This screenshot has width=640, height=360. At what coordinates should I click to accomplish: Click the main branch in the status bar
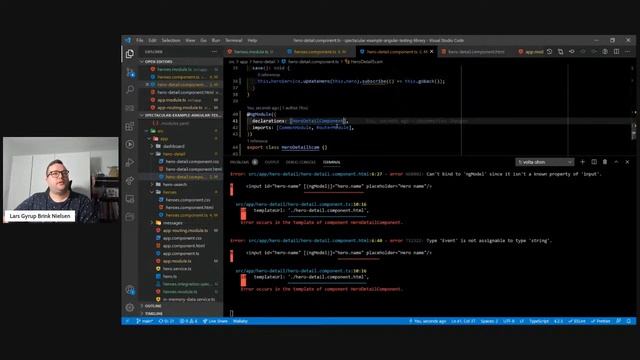[x=144, y=321]
